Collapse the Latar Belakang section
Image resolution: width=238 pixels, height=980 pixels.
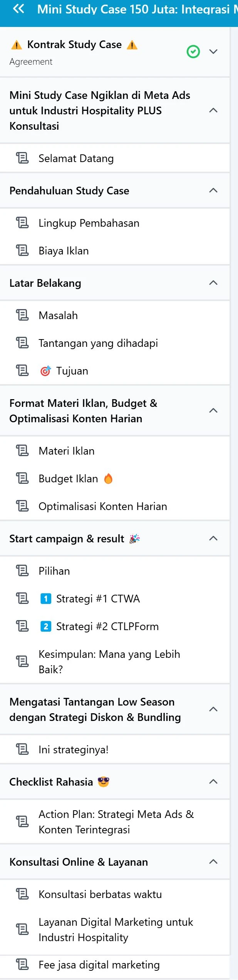tap(213, 283)
